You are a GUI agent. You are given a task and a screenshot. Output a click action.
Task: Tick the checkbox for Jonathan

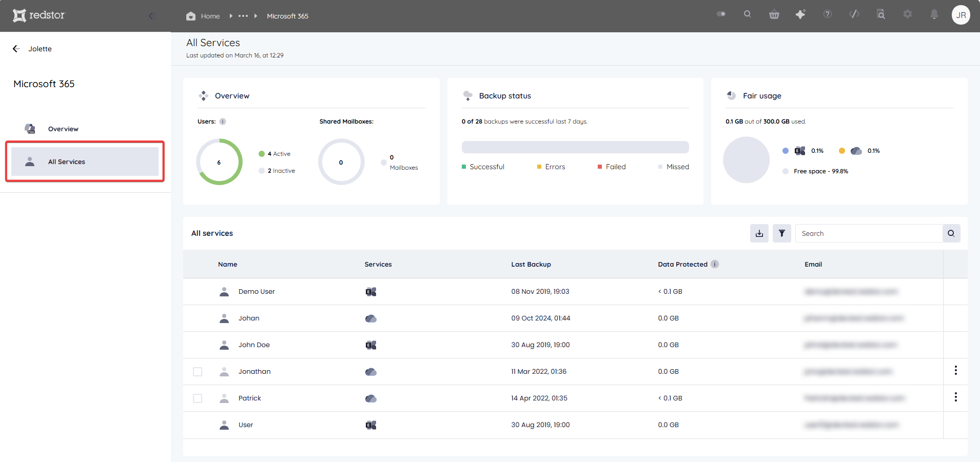click(x=198, y=372)
